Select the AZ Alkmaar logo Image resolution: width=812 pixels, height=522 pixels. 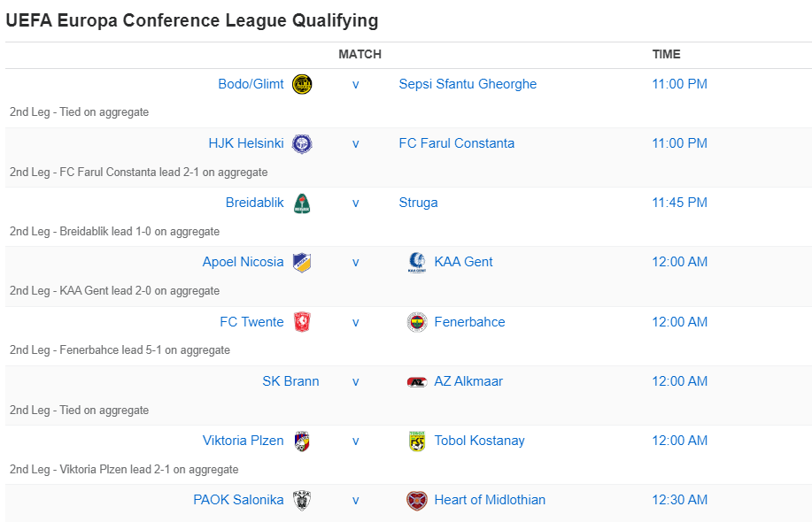point(416,380)
